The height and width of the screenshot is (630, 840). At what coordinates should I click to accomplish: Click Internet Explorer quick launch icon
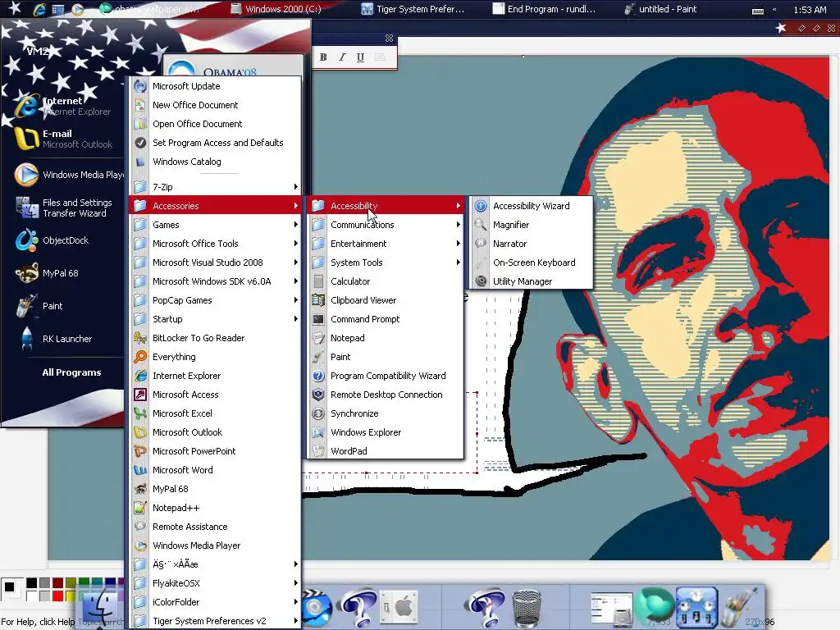point(39,8)
